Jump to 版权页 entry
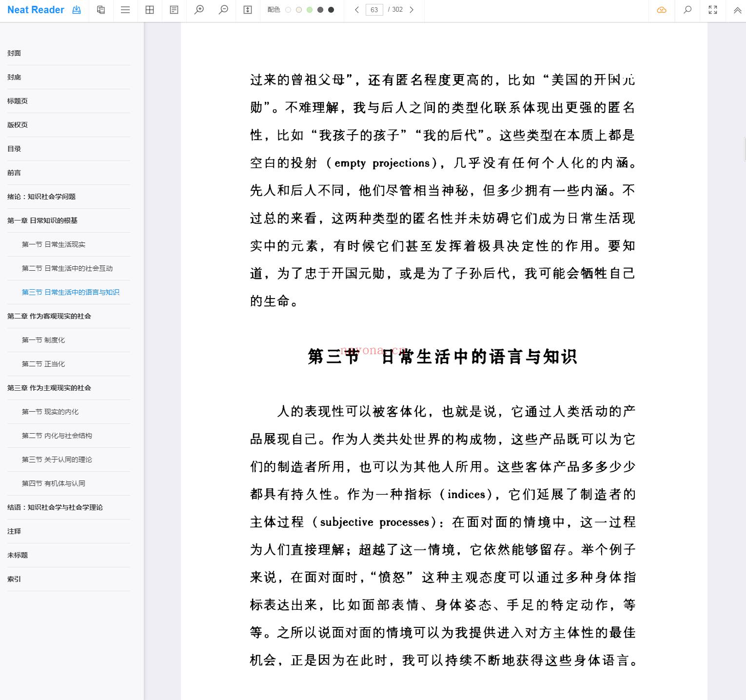746x700 pixels. click(x=18, y=125)
